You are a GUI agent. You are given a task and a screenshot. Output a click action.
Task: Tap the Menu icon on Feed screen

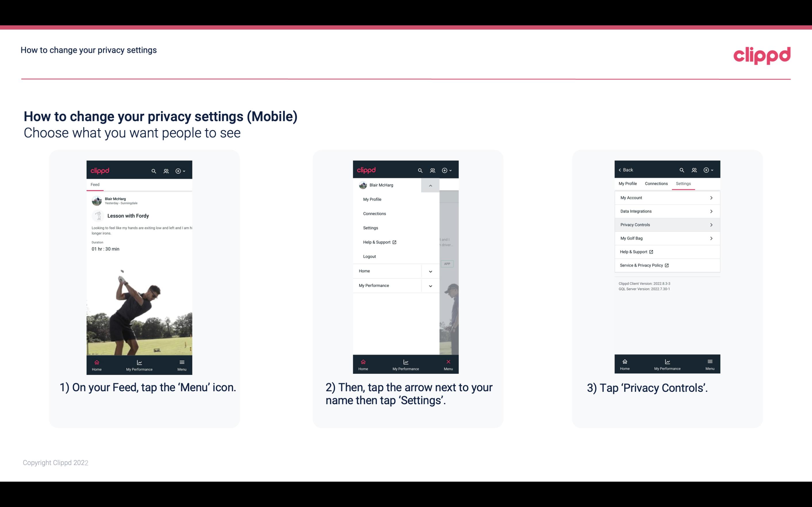(x=182, y=365)
